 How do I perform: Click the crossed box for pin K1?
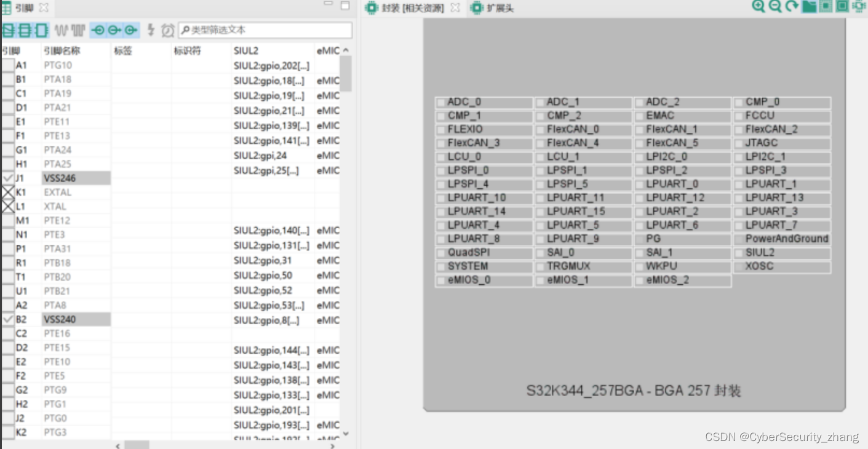click(7, 192)
